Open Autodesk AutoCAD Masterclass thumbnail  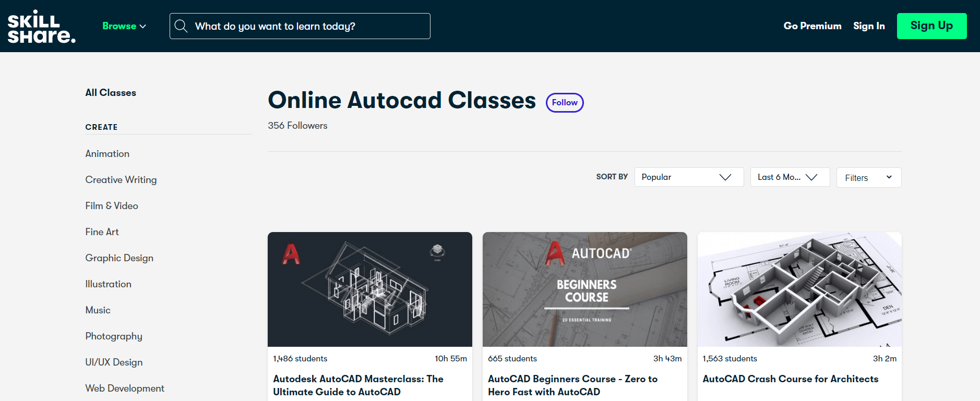tap(370, 289)
